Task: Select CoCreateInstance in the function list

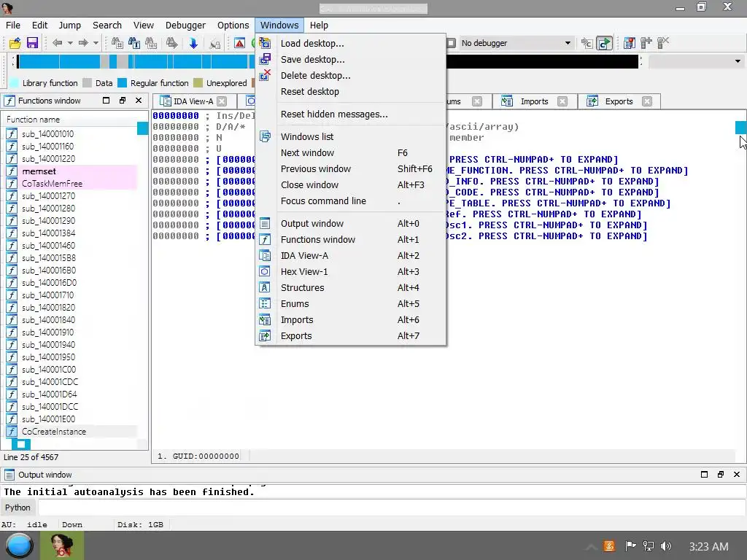Action: pos(54,432)
